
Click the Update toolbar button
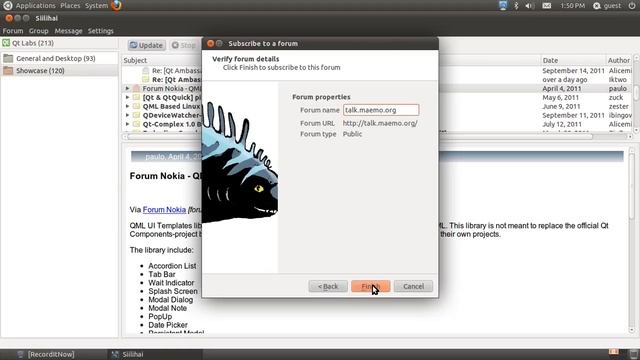tap(146, 45)
